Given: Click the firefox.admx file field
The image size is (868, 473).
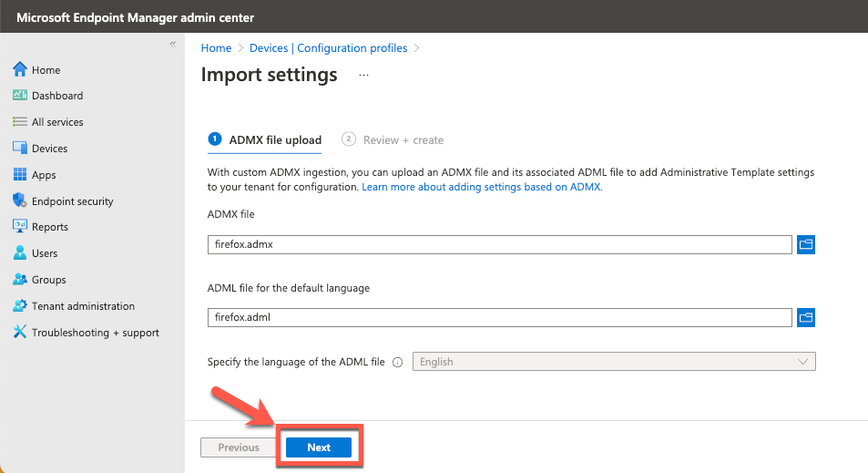Looking at the screenshot, I should click(x=500, y=244).
